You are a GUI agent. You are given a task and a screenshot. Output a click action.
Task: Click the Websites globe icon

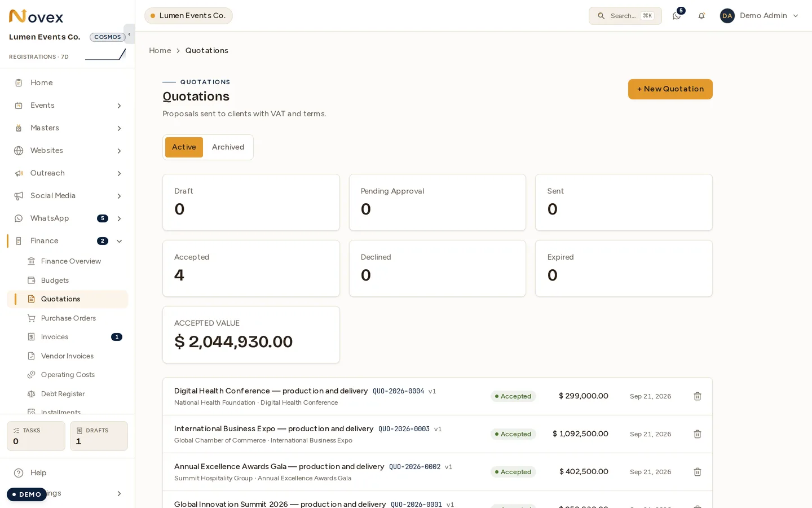19,151
